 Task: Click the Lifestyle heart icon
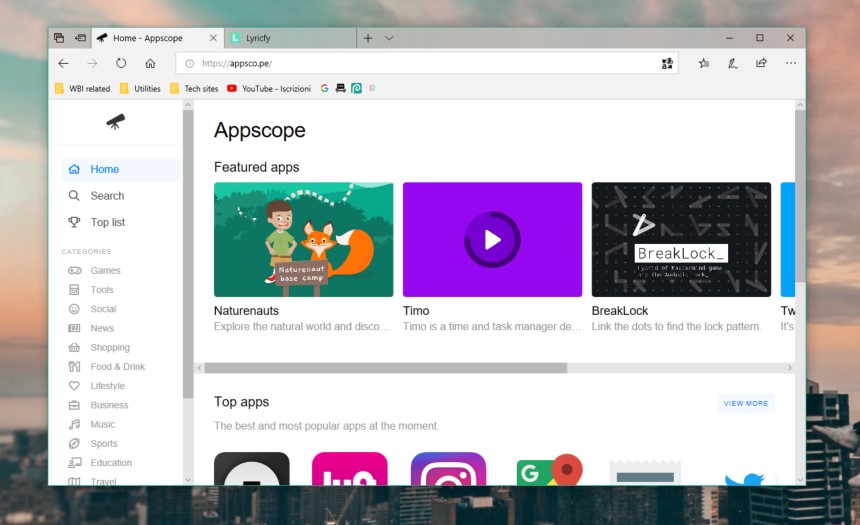74,386
